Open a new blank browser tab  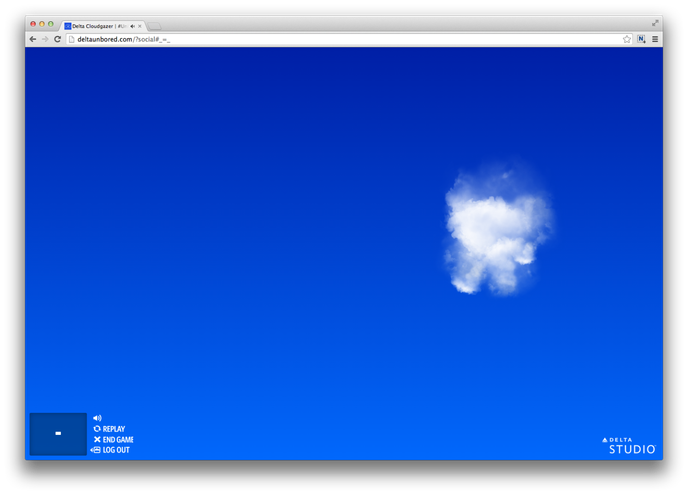tap(155, 26)
